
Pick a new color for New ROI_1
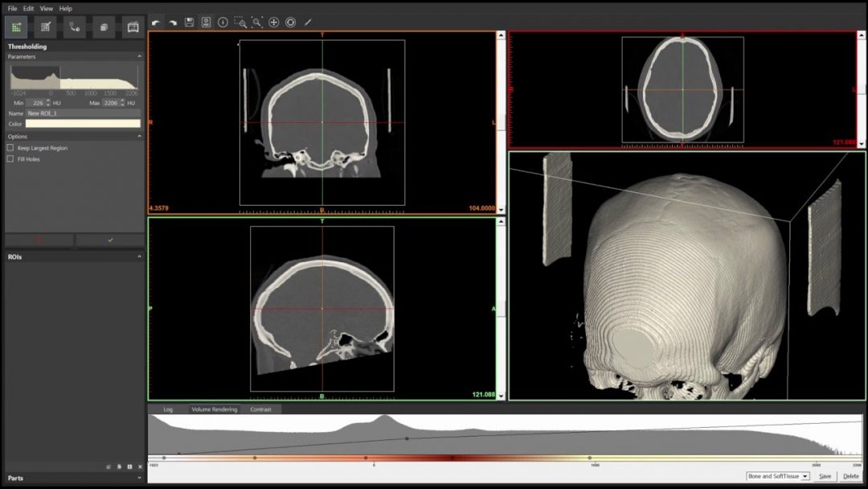pyautogui.click(x=84, y=124)
